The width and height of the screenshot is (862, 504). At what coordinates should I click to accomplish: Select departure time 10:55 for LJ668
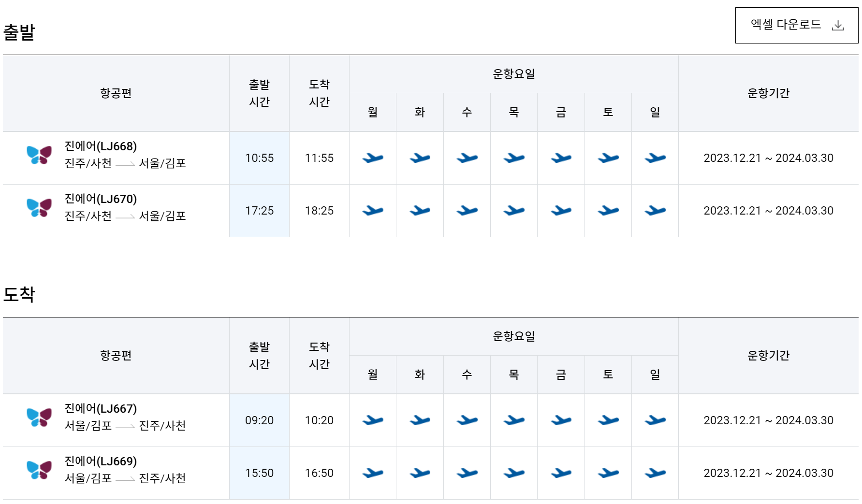pyautogui.click(x=259, y=158)
